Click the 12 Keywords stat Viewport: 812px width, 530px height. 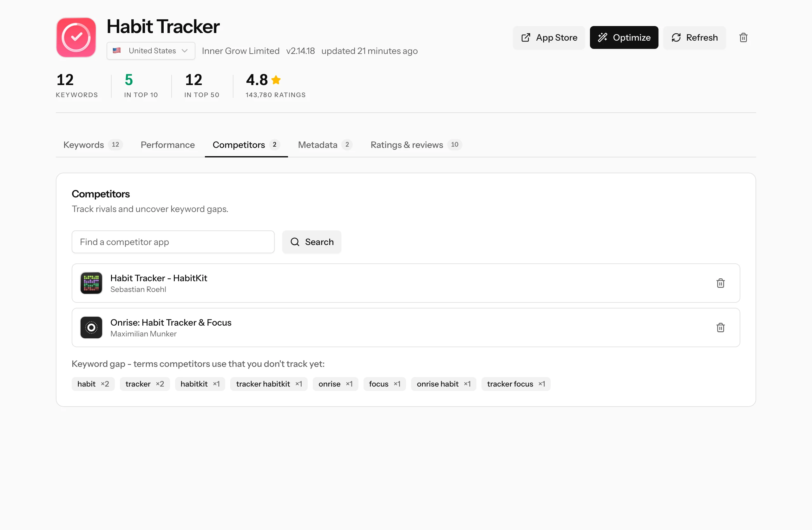tap(77, 85)
